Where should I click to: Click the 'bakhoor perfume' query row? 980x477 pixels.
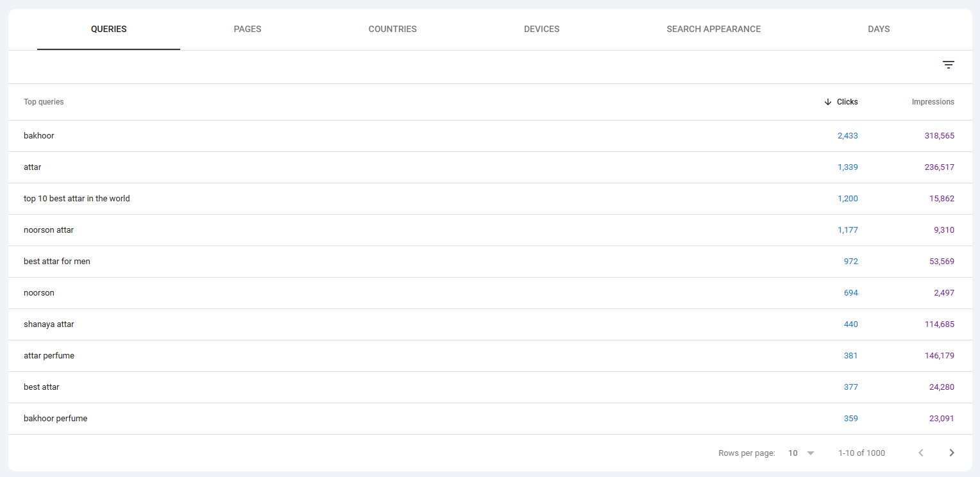(55, 419)
